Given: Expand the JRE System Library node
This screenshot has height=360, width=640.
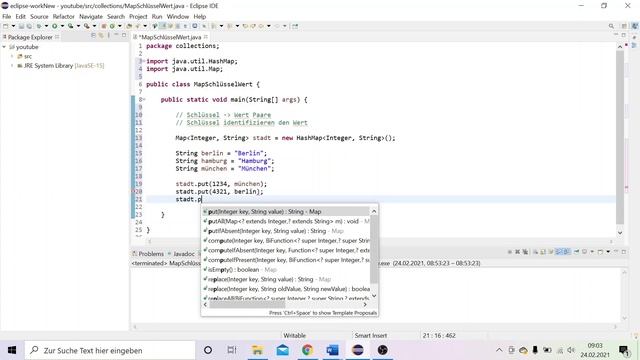Looking at the screenshot, I should tap(12, 66).
